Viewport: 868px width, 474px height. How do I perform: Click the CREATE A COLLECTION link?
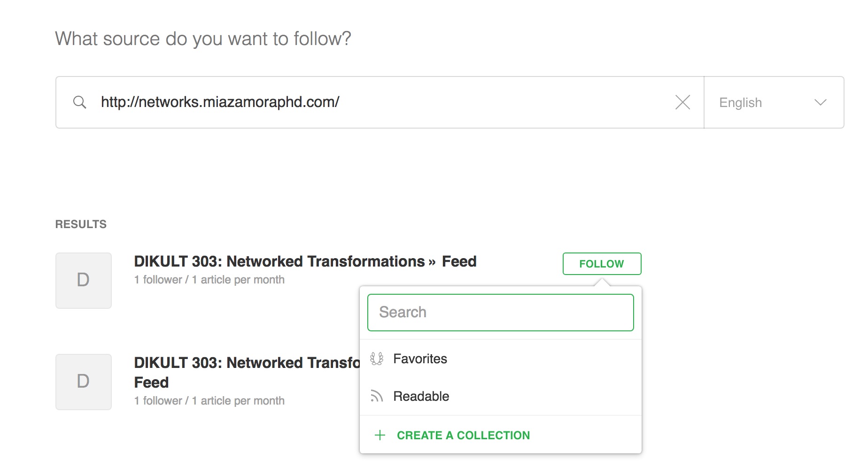click(x=463, y=436)
